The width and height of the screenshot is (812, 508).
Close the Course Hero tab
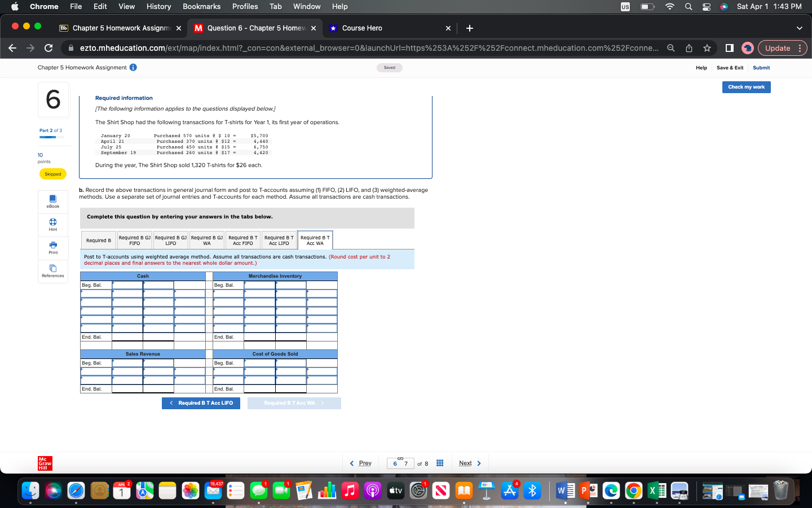click(448, 28)
